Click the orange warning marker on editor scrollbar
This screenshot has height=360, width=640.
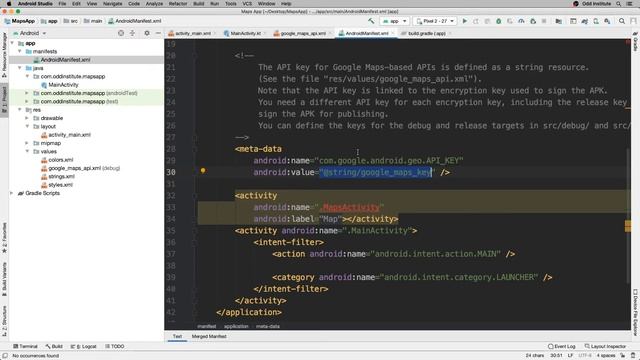pos(628,226)
